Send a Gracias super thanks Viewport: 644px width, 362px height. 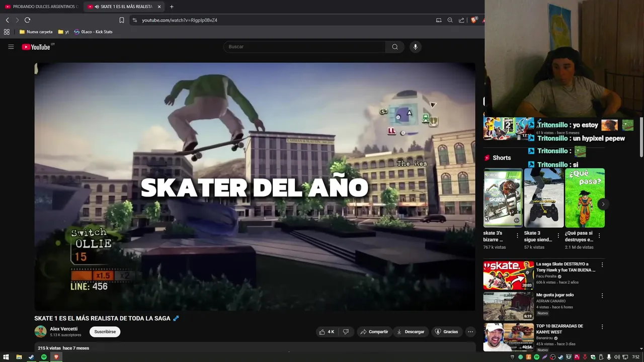pos(446,332)
